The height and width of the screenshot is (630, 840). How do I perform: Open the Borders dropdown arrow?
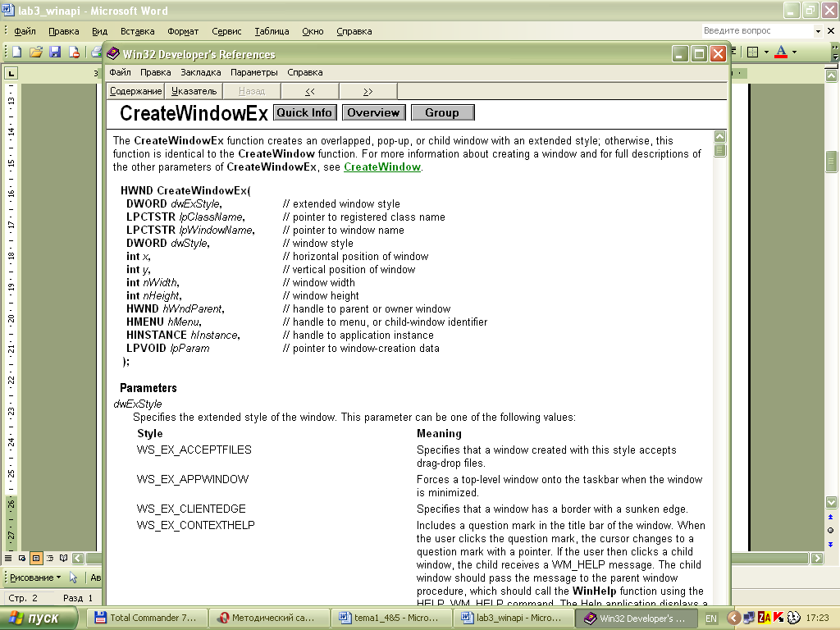point(766,52)
